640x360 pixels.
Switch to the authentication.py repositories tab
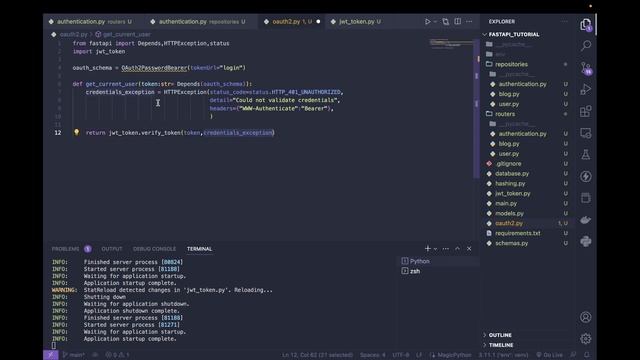point(202,22)
